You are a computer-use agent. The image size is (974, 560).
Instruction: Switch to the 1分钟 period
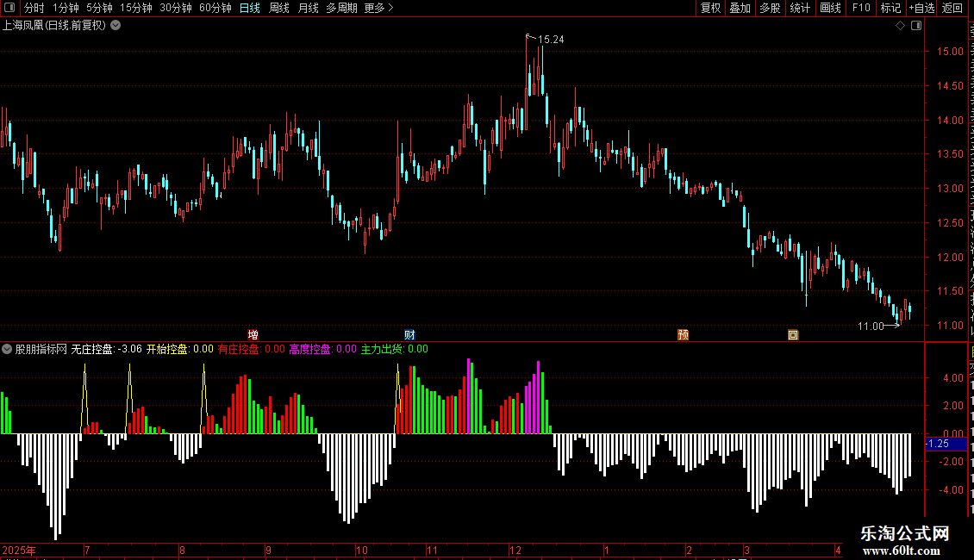pyautogui.click(x=66, y=8)
